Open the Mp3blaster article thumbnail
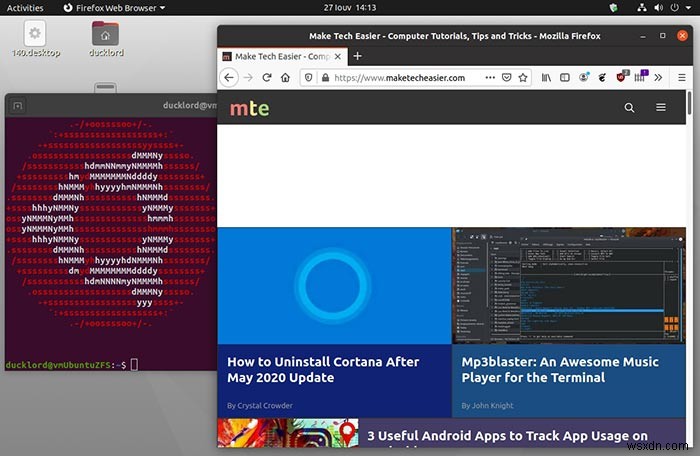The width and height of the screenshot is (700, 456). [x=569, y=286]
